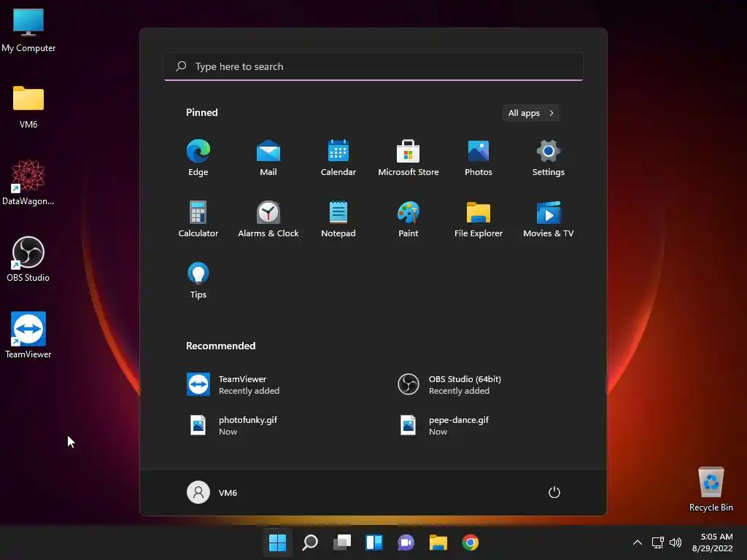Open Settings gear in Start menu
The height and width of the screenshot is (560, 747).
549,158
